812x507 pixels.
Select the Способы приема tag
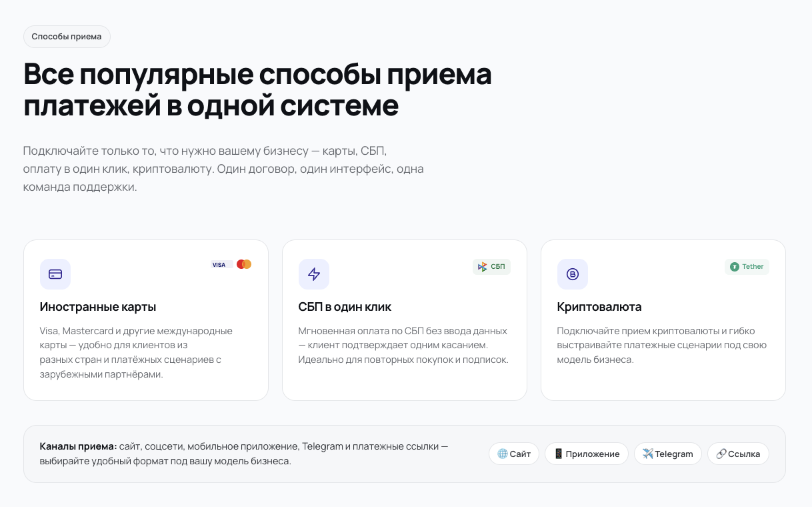[67, 37]
